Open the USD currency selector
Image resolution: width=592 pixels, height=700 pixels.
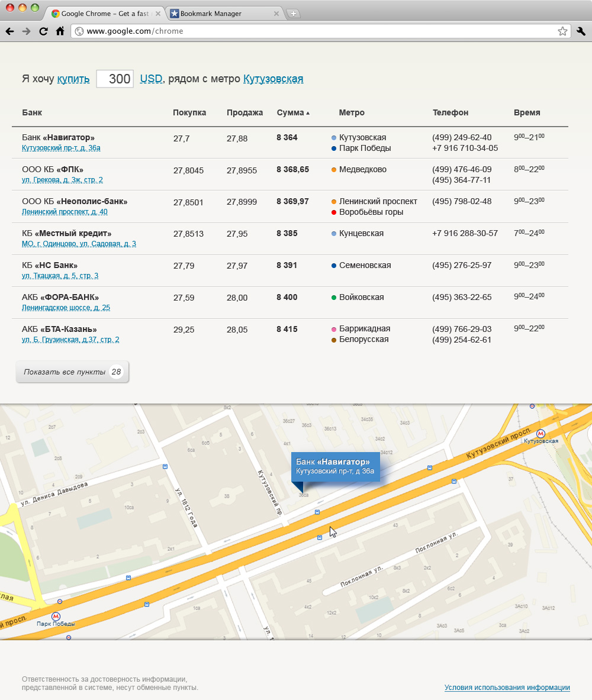click(151, 79)
